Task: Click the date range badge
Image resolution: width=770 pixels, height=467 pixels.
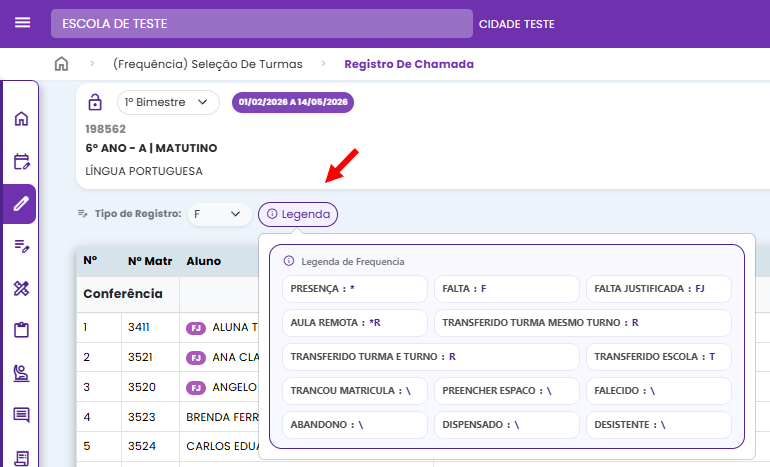Action: click(x=293, y=102)
